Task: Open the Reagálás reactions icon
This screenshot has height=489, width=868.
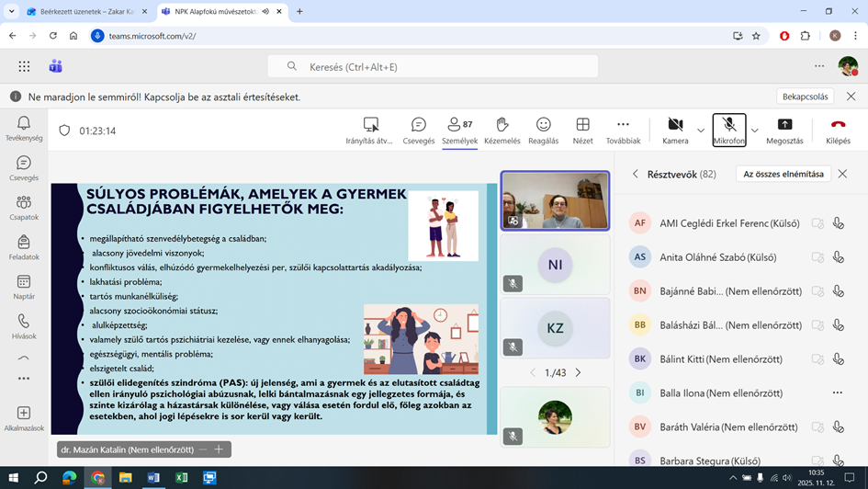Action: coord(543,130)
